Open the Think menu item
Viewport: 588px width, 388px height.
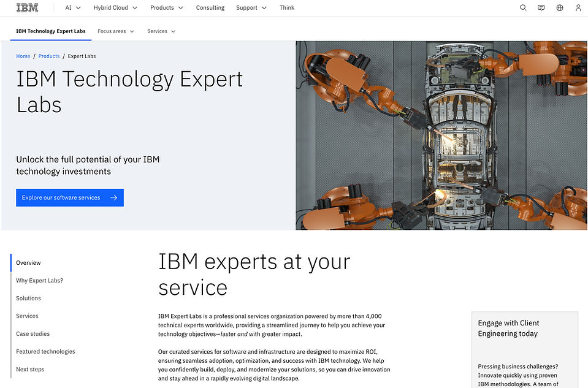point(287,7)
